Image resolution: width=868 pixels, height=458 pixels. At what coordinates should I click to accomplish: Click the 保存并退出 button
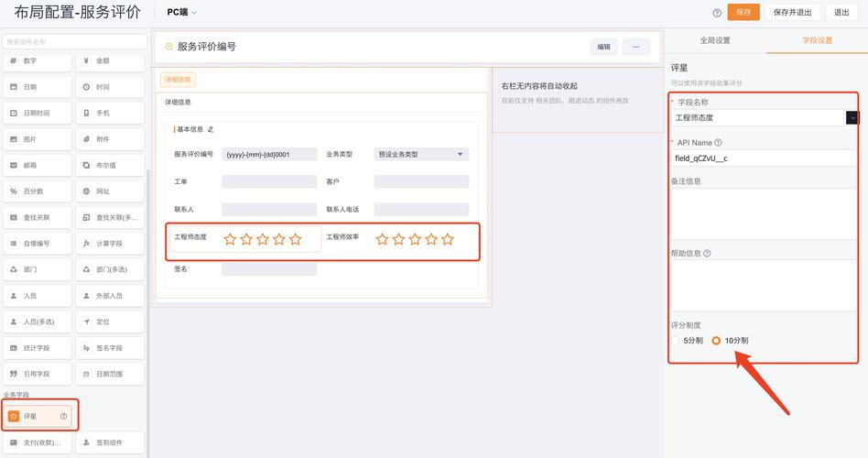point(792,13)
